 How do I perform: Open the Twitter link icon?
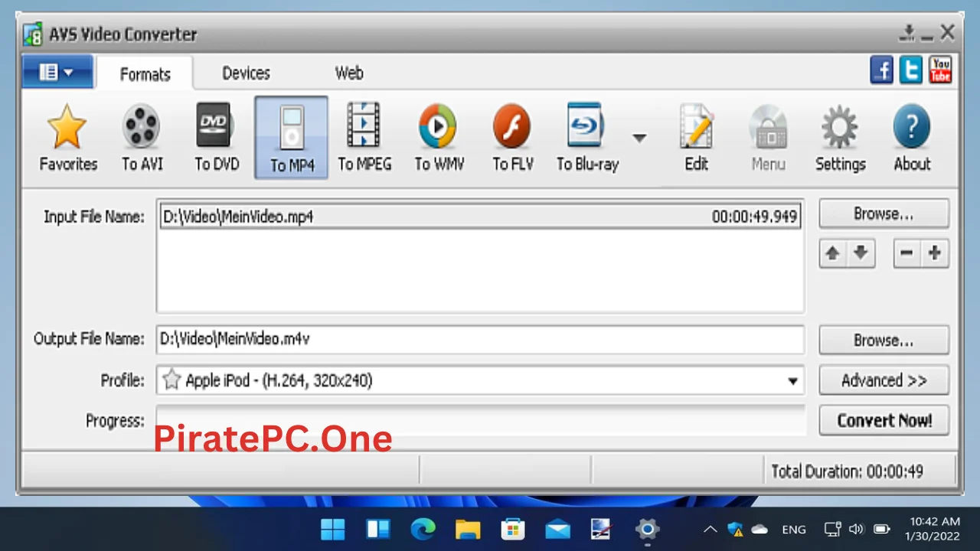pos(910,70)
